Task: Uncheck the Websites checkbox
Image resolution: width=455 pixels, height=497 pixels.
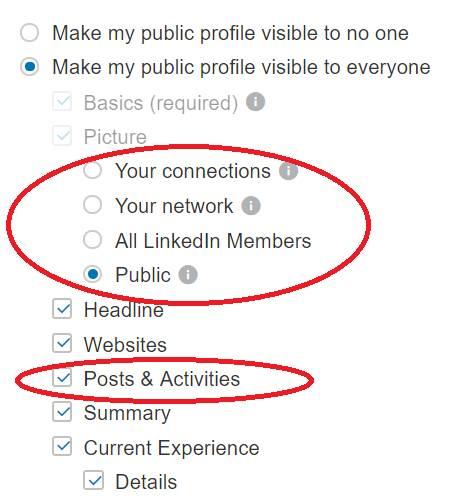Action: [x=62, y=343]
